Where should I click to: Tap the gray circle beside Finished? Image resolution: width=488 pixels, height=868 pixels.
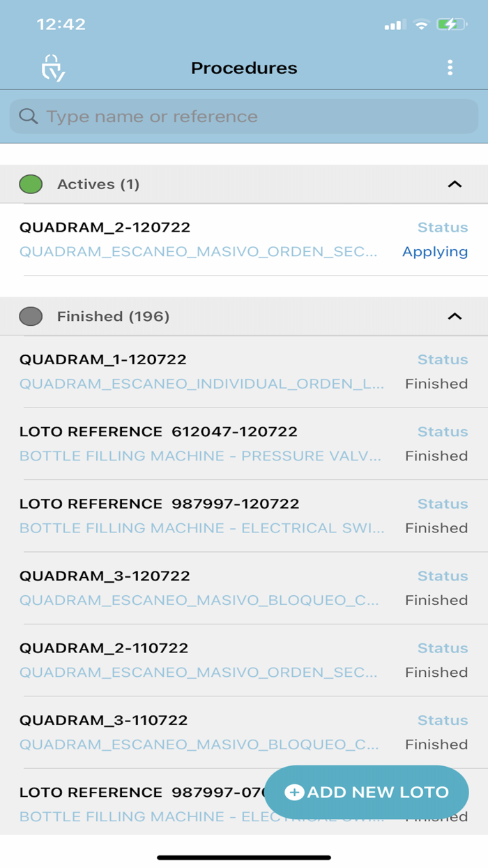click(33, 316)
